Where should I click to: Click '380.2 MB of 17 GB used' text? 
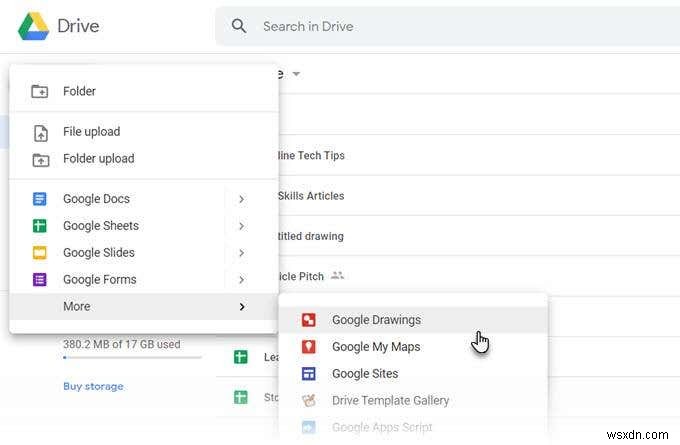122,344
